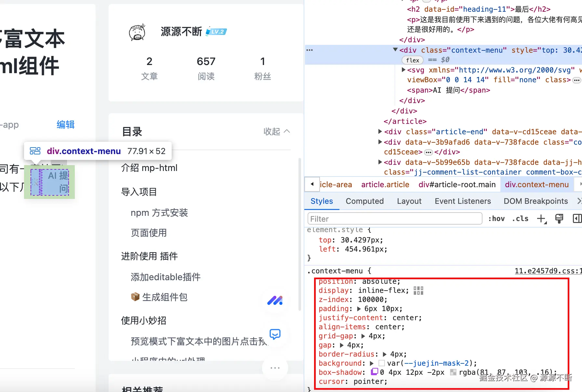Click the author avatar of 源源不断

[x=137, y=32]
